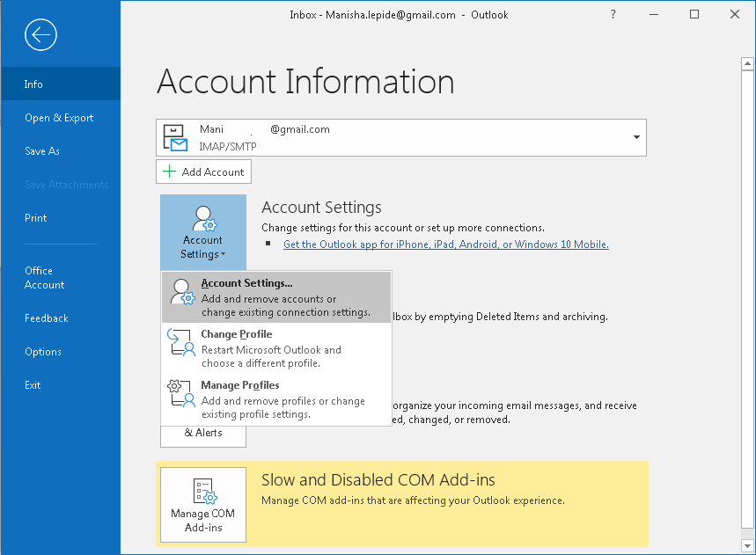Collapse the Account Settings dropdown button

coord(203,232)
